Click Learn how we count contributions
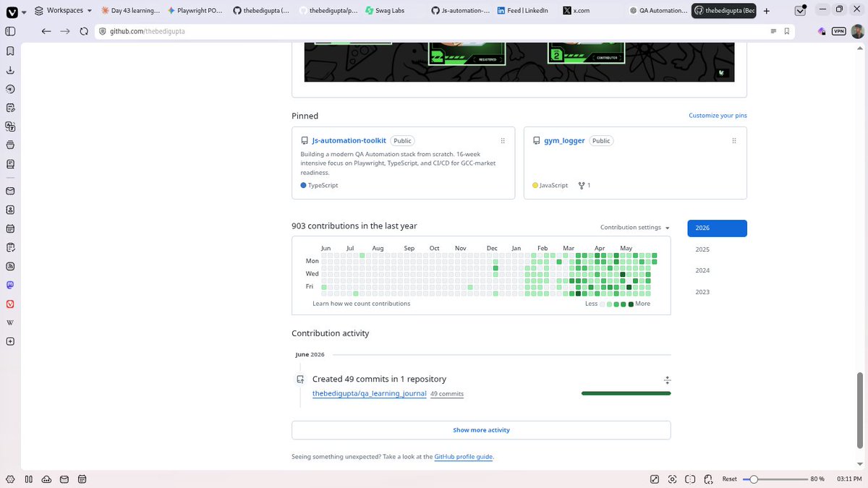 [x=361, y=304]
